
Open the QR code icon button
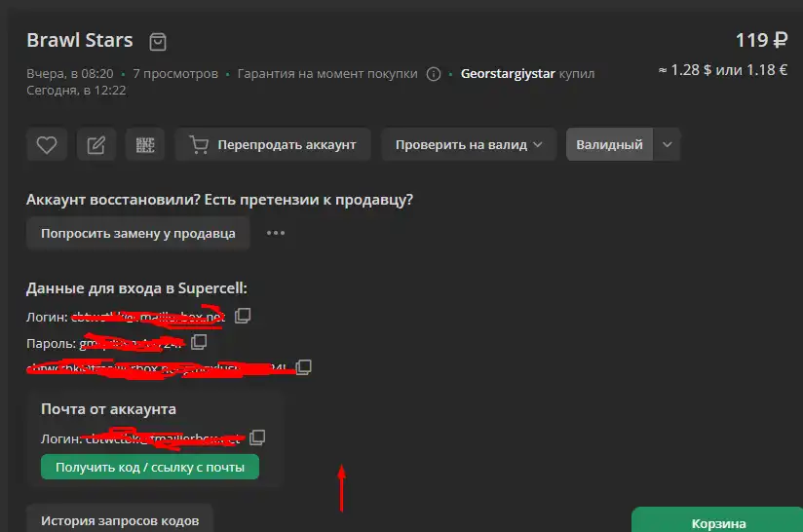[145, 145]
